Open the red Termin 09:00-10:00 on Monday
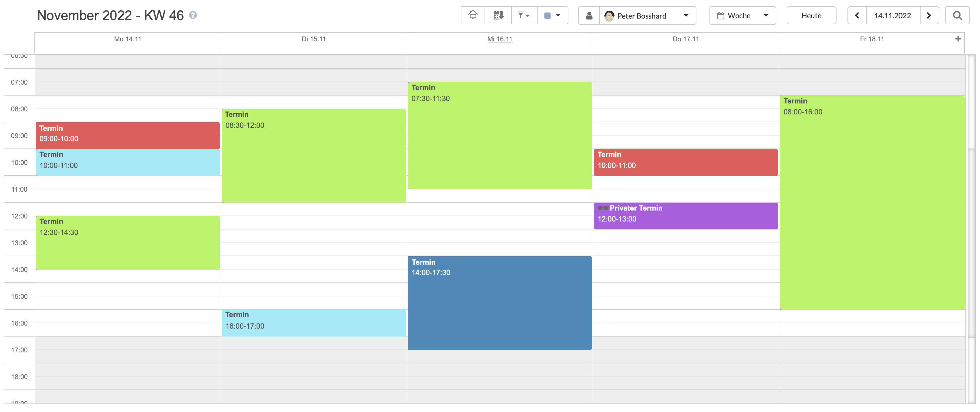The height and width of the screenshot is (412, 980). (128, 135)
